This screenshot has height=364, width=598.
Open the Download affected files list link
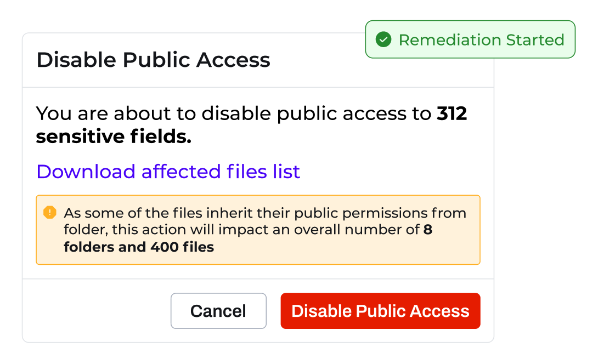168,172
